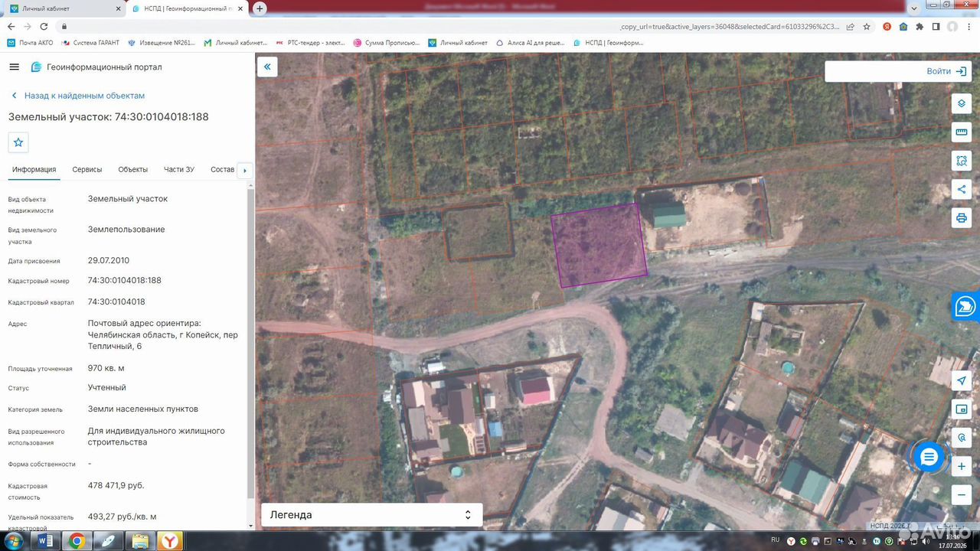The width and height of the screenshot is (980, 551).
Task: Open the tab search dropdown arrow in Chrome
Action: [914, 8]
